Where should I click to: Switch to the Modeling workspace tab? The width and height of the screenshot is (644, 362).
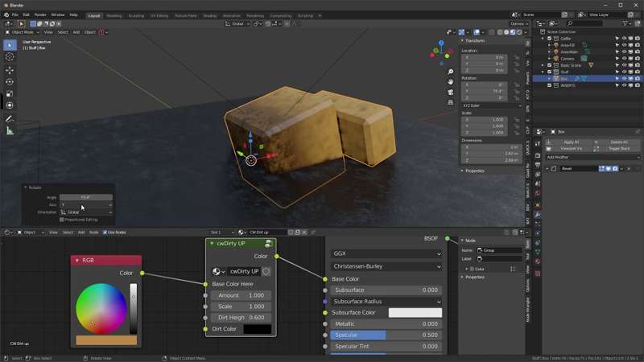pos(114,15)
